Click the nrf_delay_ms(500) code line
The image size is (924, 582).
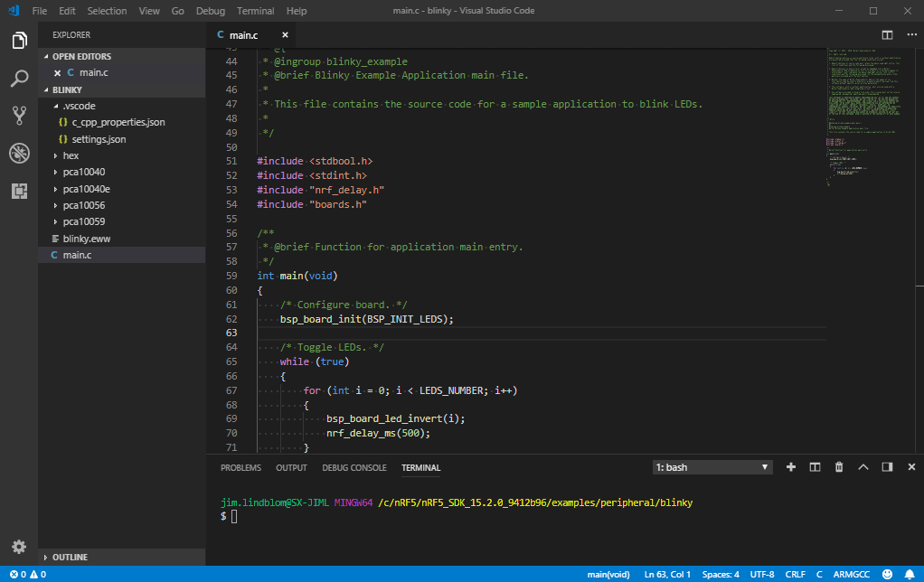[x=378, y=433]
